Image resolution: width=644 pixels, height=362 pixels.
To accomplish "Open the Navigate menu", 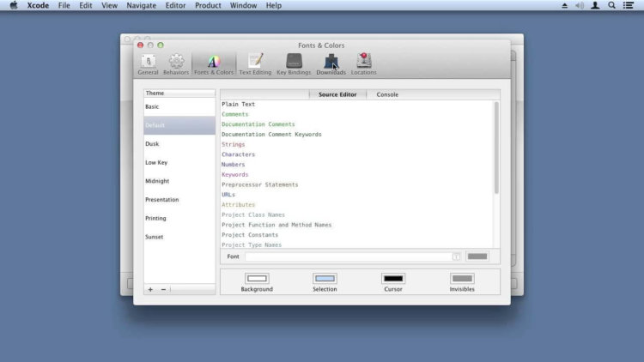I will [x=142, y=5].
